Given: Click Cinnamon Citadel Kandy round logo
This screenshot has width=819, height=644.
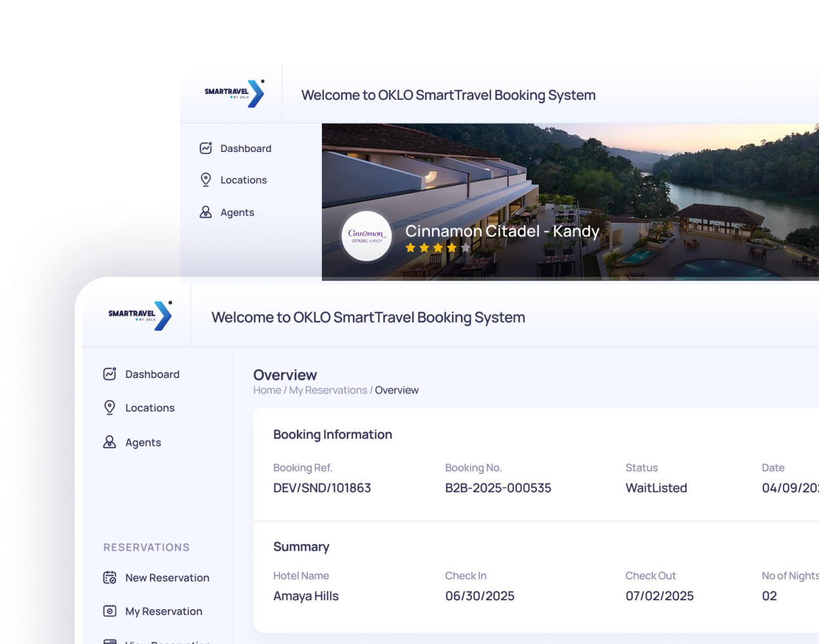Looking at the screenshot, I should point(366,236).
